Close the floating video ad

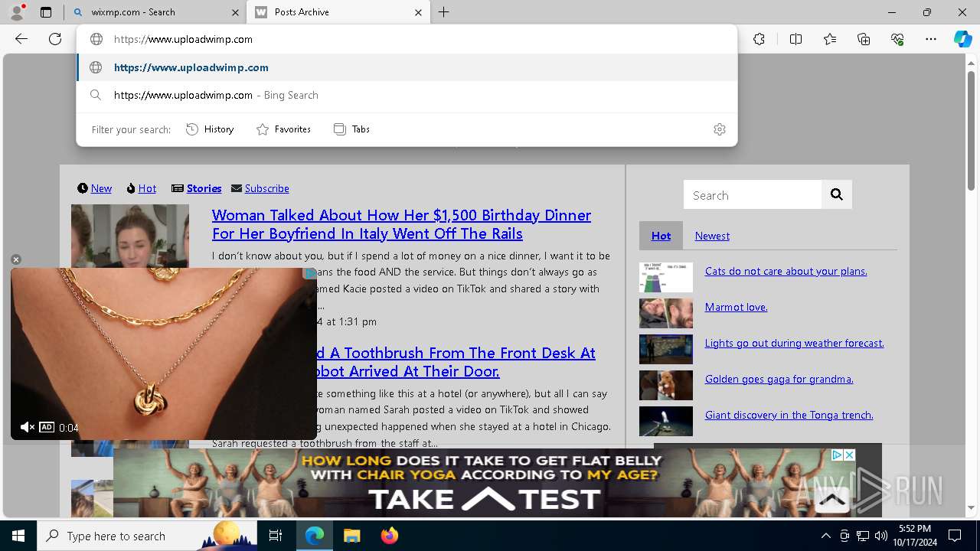pos(16,259)
